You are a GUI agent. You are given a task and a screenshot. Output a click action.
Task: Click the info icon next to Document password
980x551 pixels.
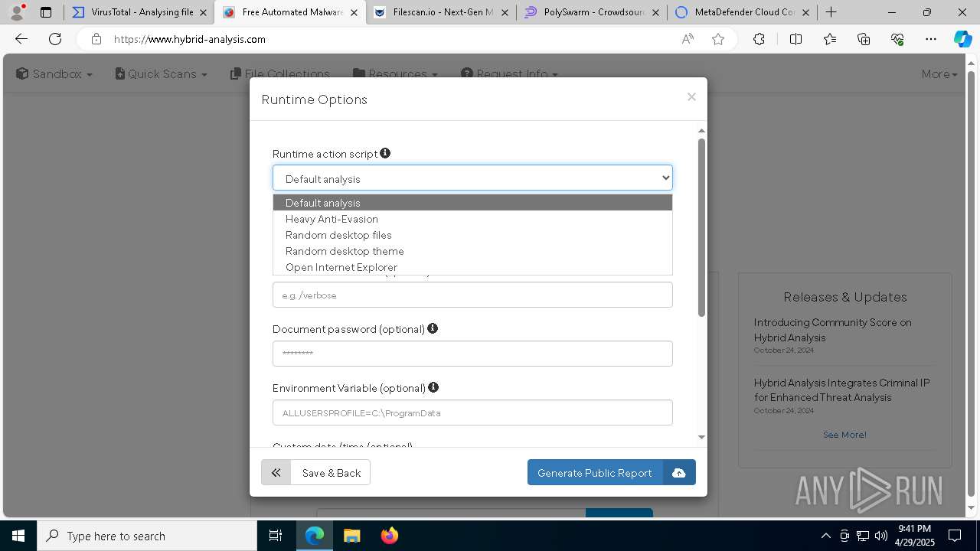point(433,328)
